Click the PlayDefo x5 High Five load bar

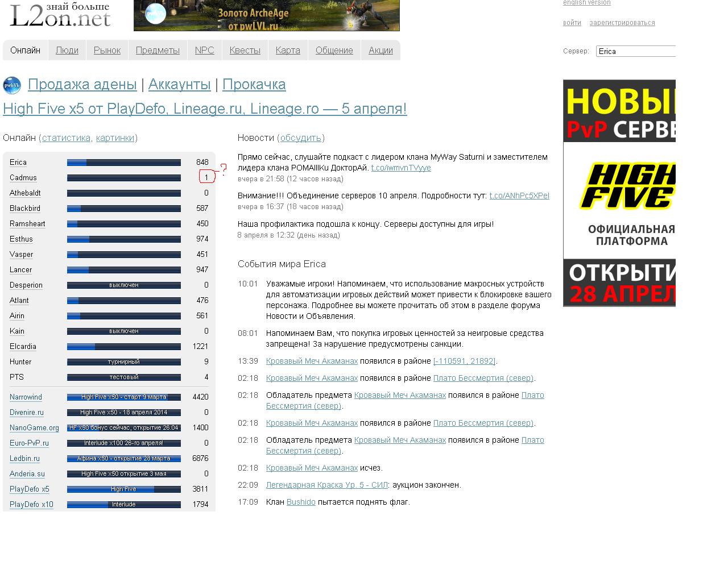tap(124, 489)
